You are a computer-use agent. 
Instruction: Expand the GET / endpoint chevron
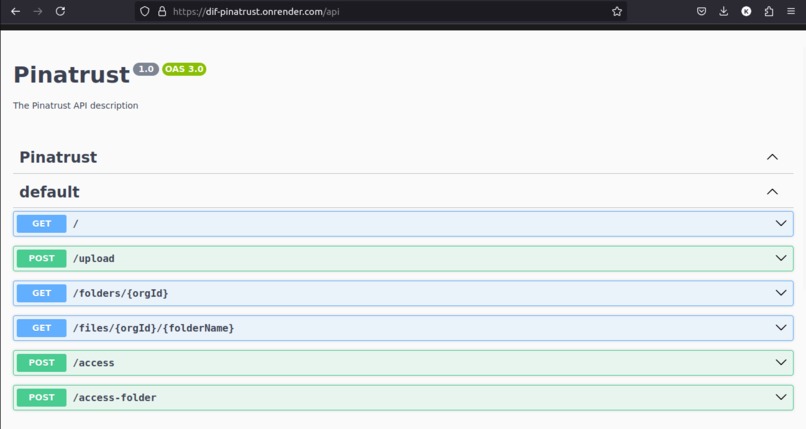[x=781, y=223]
